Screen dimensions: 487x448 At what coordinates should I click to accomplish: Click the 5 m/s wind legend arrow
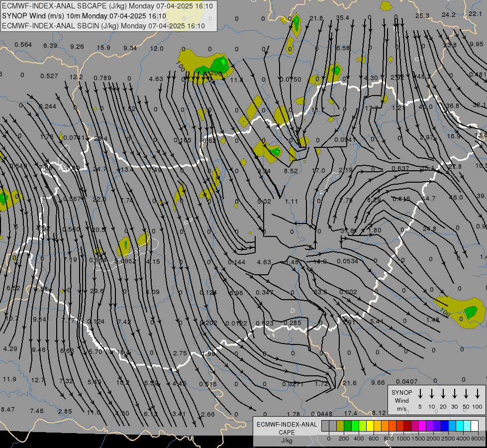420,394
